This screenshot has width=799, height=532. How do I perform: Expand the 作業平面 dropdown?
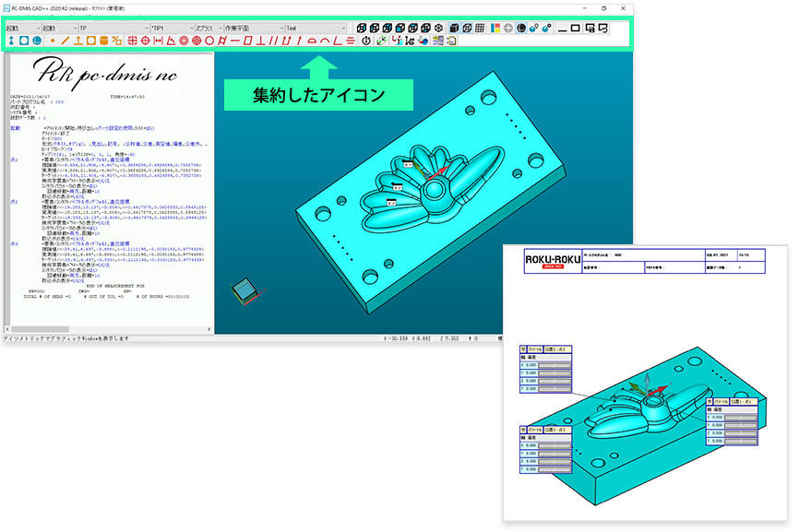tap(255, 28)
